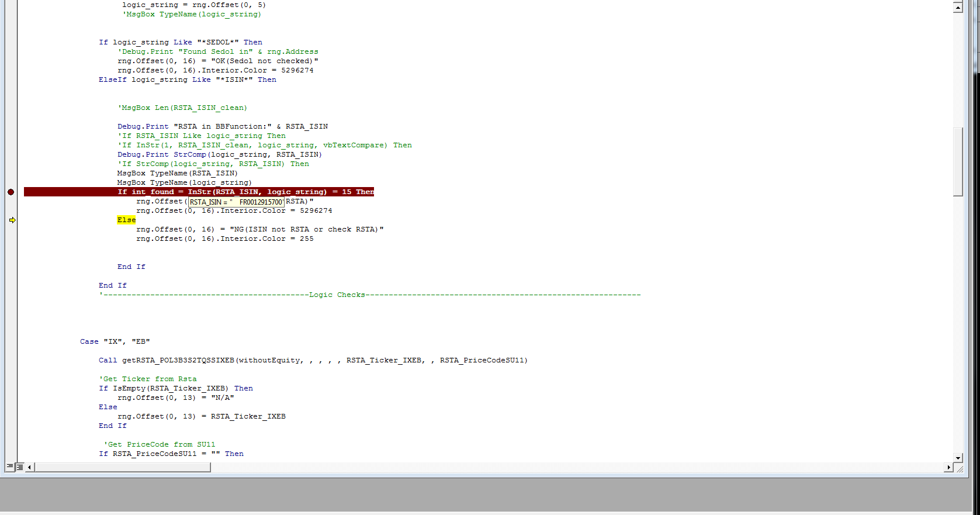Click horizontal scrollbar left arrow

click(30, 467)
